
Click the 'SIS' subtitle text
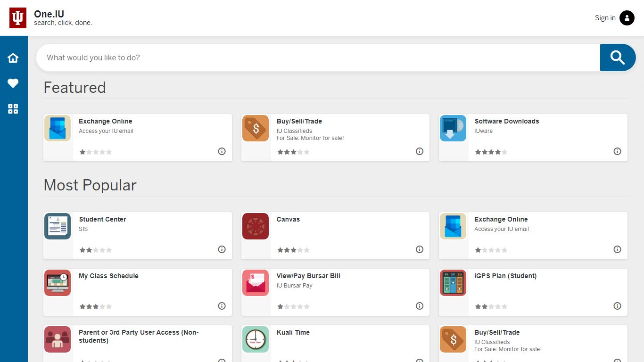coord(83,229)
